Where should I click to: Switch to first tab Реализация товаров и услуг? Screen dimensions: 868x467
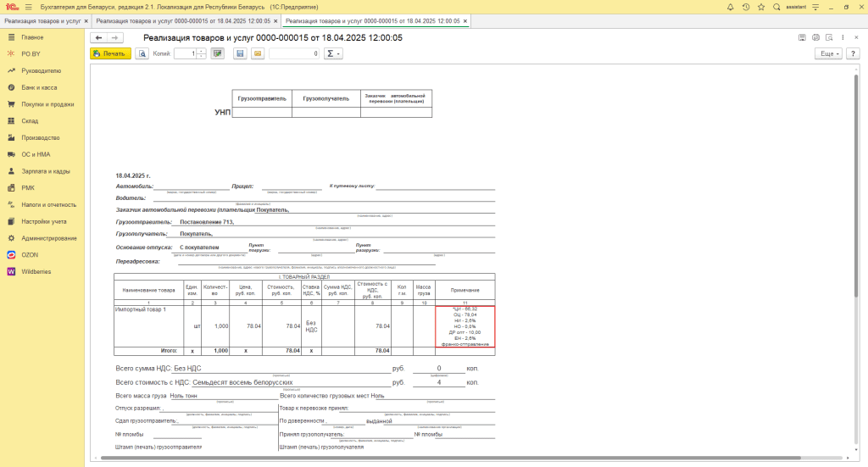[42, 21]
